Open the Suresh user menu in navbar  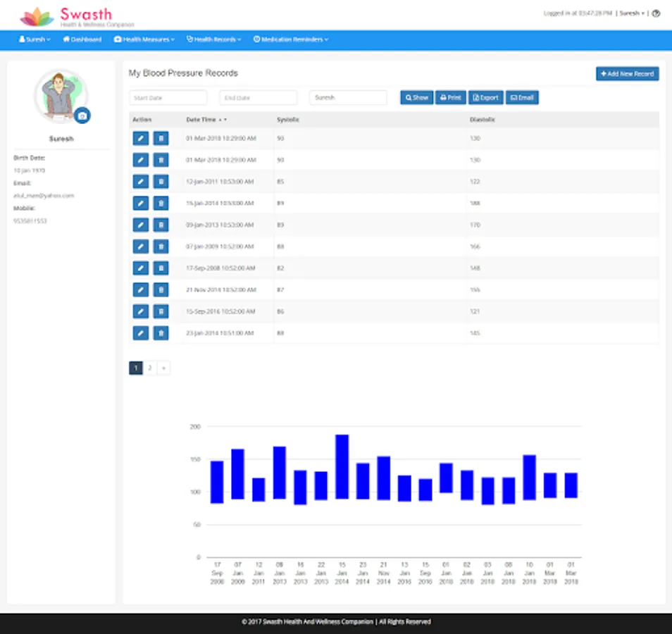point(35,39)
